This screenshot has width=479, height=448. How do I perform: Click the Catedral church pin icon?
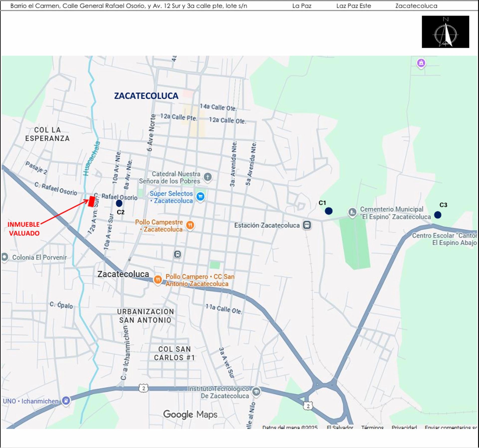point(208,177)
